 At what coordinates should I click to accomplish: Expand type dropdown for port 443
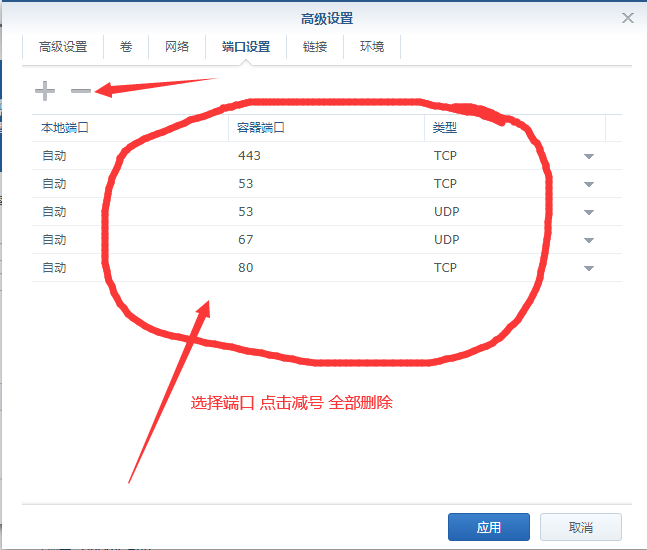[x=589, y=157]
